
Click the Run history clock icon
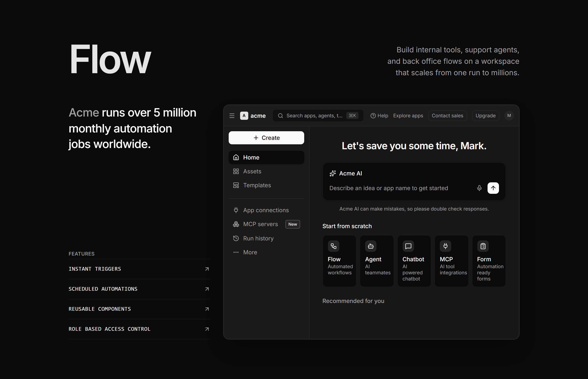(236, 238)
